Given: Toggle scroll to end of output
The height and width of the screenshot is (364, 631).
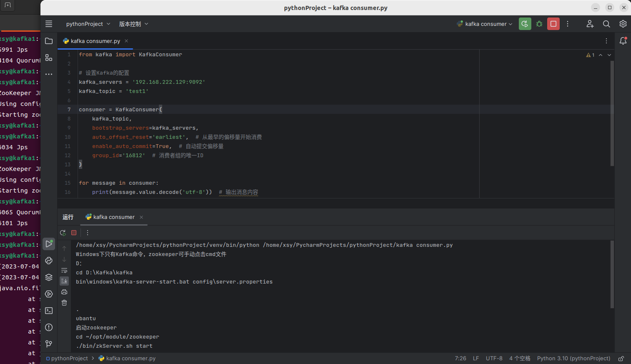Looking at the screenshot, I should [x=64, y=281].
